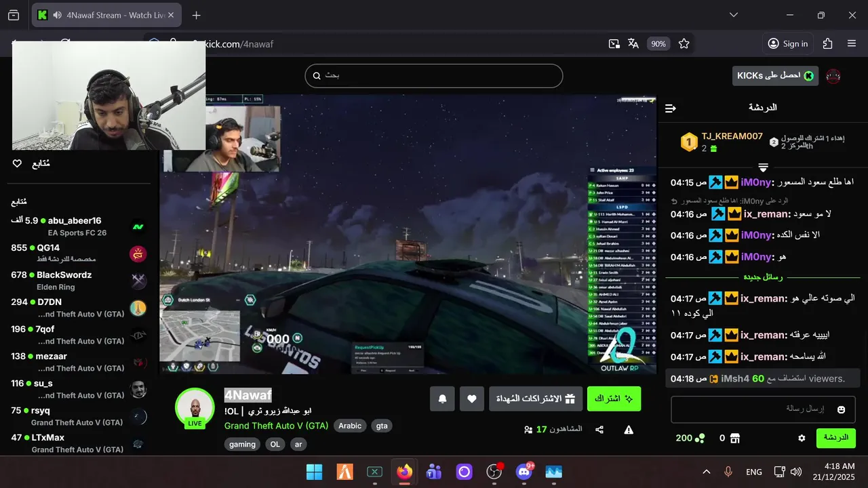
Task: Select the gaming tag
Action: pos(242,445)
